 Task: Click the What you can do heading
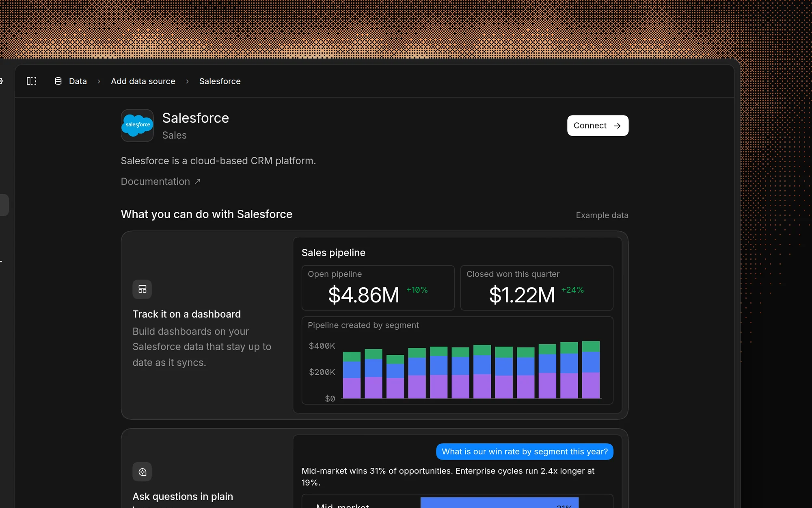[x=207, y=214]
